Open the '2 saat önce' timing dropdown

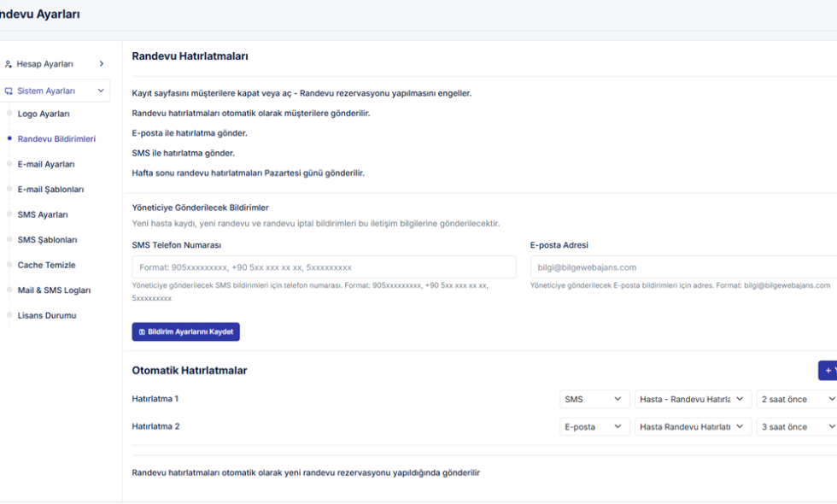point(796,399)
